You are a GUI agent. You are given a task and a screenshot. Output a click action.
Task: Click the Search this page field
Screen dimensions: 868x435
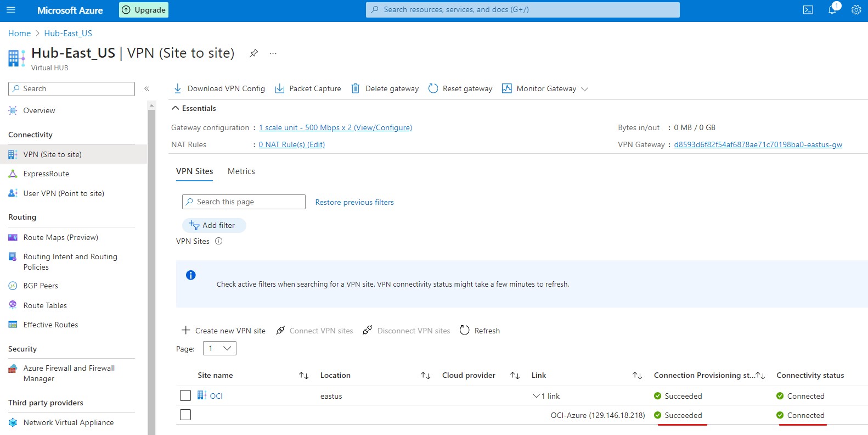pyautogui.click(x=244, y=202)
